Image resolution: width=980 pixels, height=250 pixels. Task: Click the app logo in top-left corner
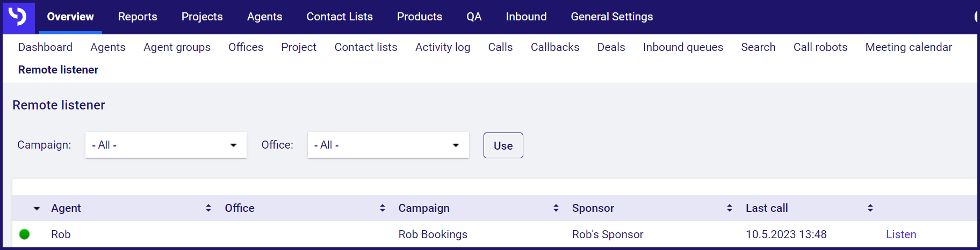[18, 16]
